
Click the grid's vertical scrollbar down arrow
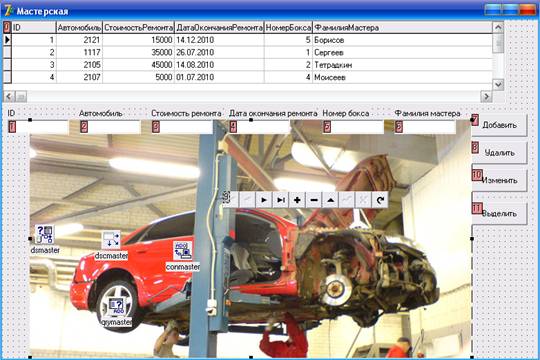[x=498, y=84]
